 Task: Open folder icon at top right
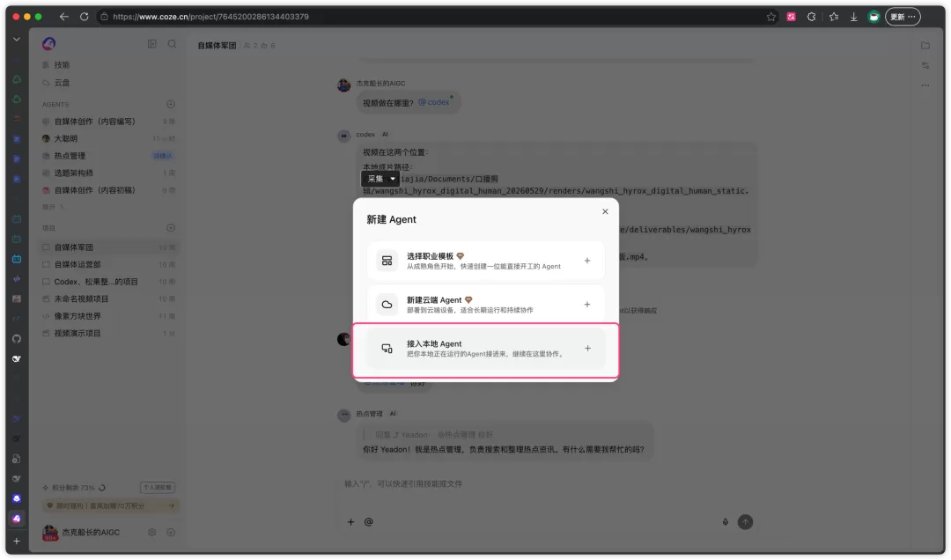(925, 46)
